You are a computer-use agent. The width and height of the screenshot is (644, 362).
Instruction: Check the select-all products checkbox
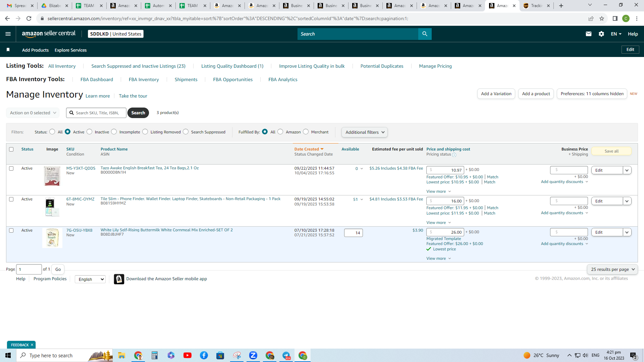11,149
